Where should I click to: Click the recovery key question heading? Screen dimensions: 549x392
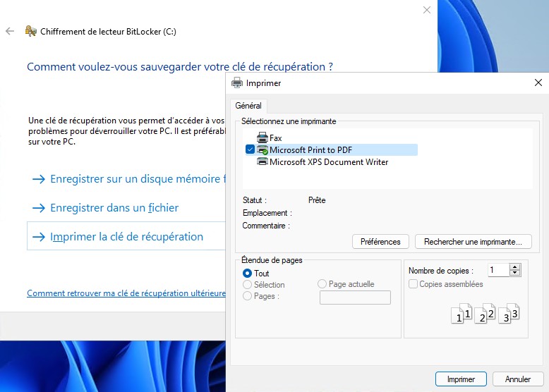(x=180, y=66)
